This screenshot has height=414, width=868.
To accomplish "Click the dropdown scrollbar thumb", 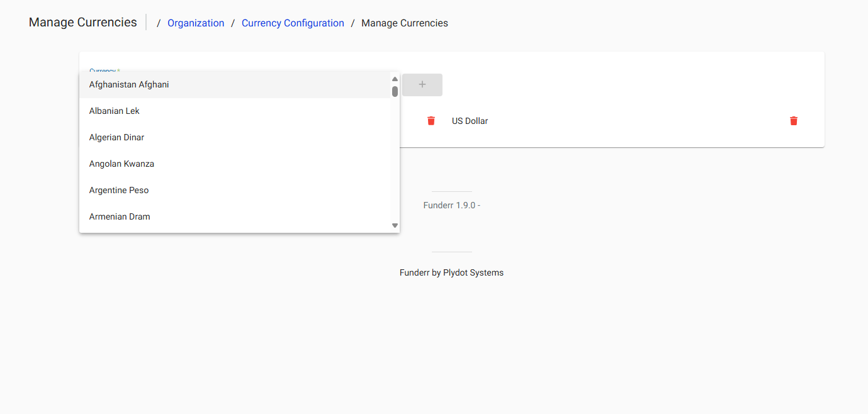I will 395,91.
